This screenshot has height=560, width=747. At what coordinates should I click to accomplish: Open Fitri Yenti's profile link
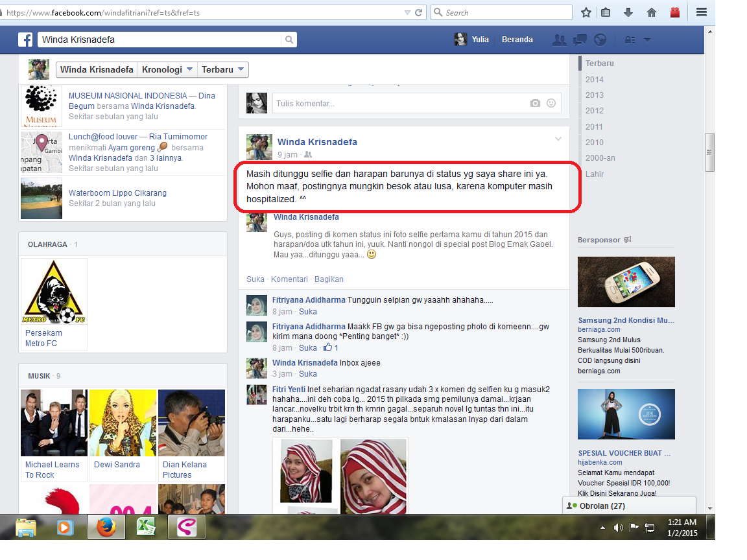(289, 390)
